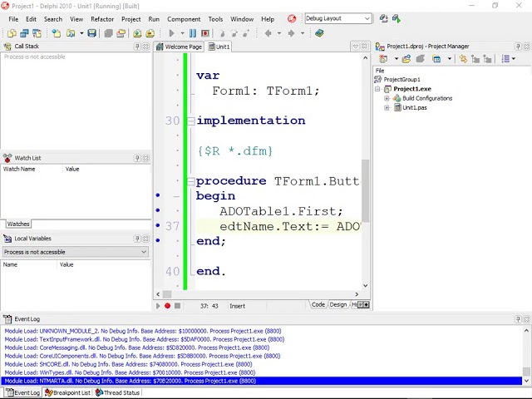
Task: Click the Trace Into debug icon
Action: (222, 33)
